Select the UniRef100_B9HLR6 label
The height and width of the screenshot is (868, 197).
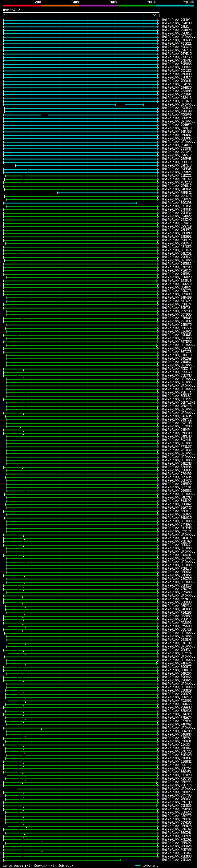(x=176, y=240)
